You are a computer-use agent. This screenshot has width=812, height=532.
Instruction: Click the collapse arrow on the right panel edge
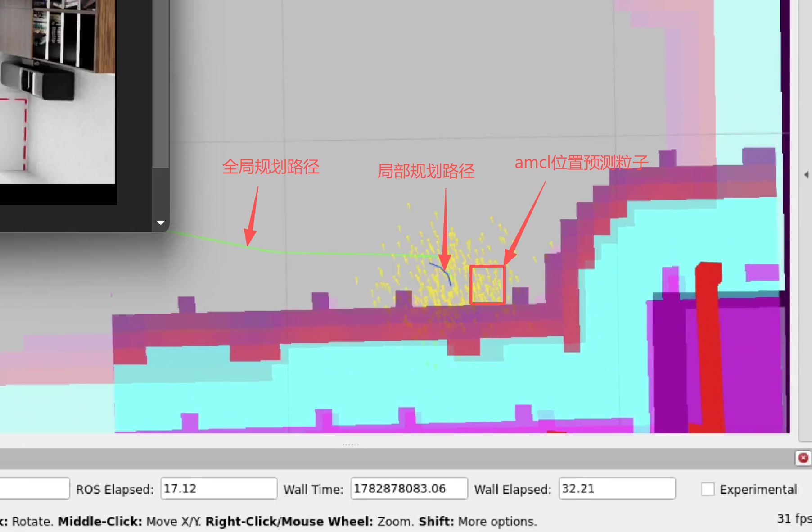806,174
